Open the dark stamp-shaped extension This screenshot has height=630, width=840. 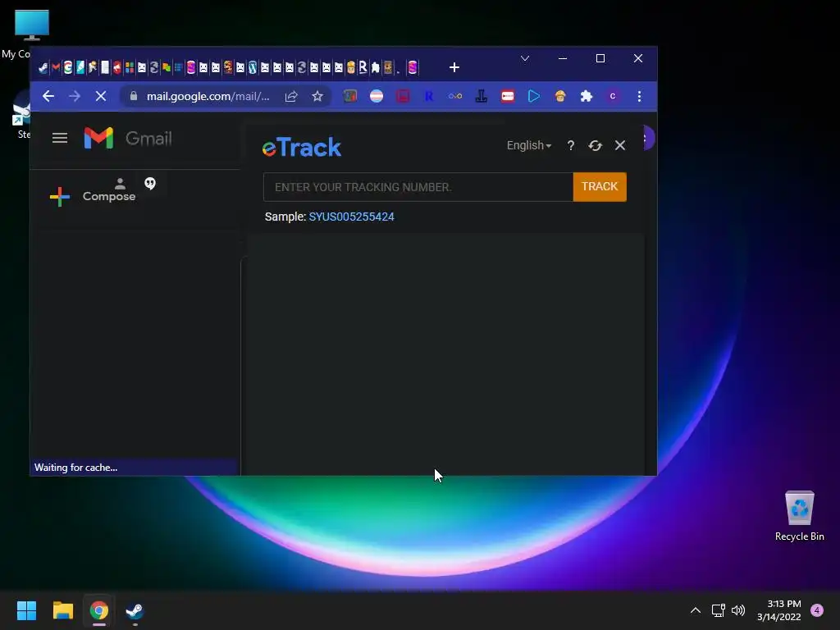coord(482,97)
